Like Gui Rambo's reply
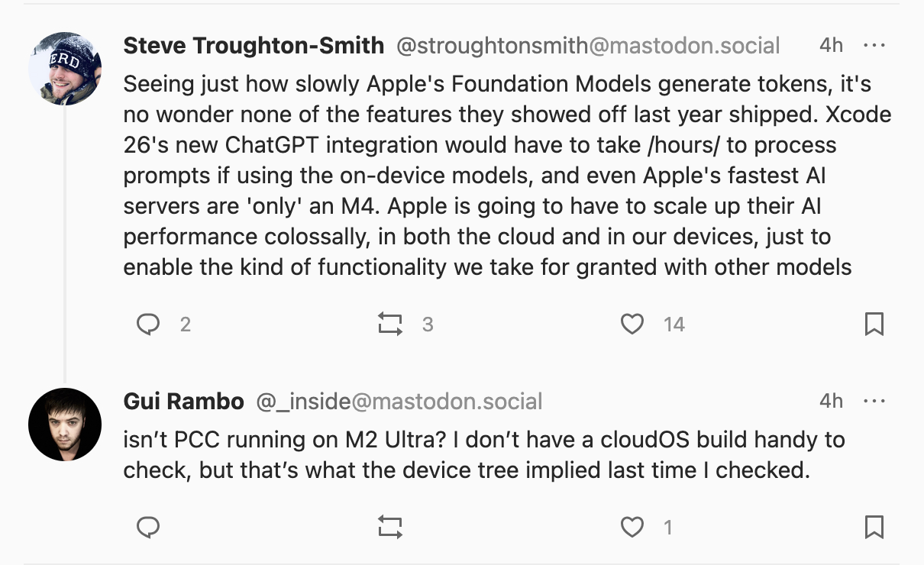 click(632, 527)
